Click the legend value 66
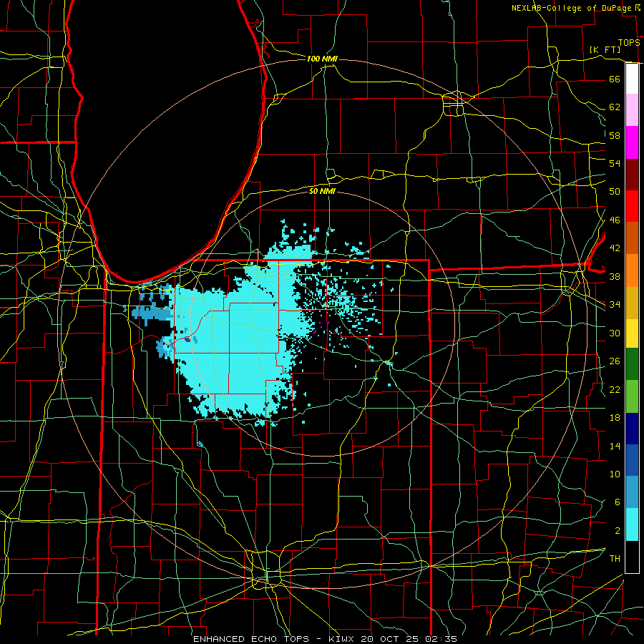This screenshot has width=644, height=644. point(615,79)
